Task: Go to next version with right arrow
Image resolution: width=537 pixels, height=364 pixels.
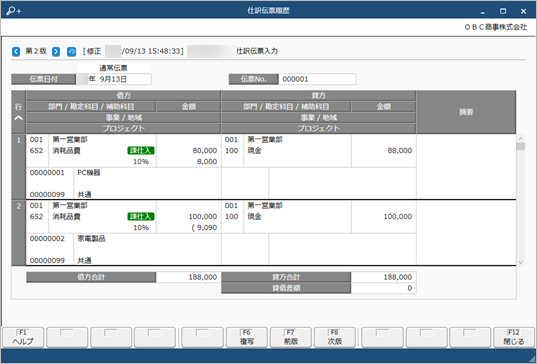Action: pos(56,51)
